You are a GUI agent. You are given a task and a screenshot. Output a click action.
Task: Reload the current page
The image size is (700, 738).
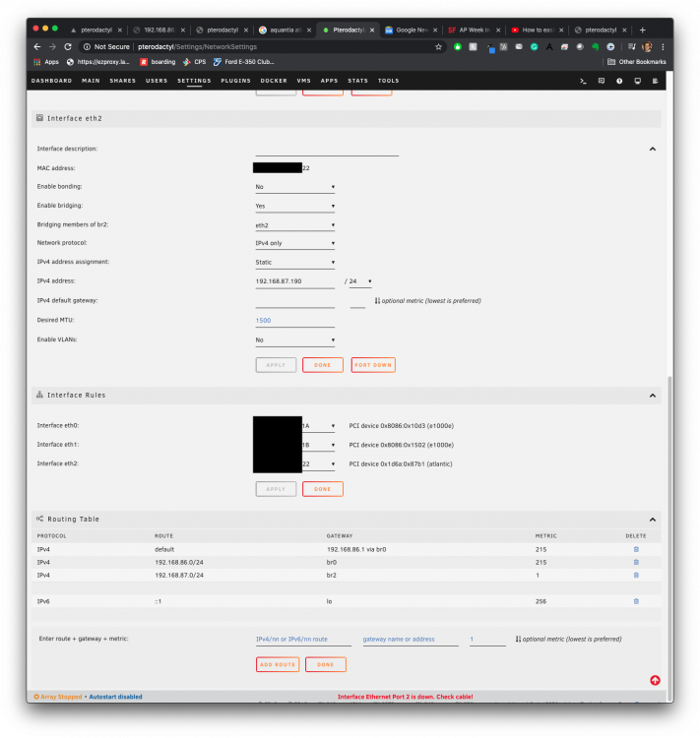tap(68, 46)
